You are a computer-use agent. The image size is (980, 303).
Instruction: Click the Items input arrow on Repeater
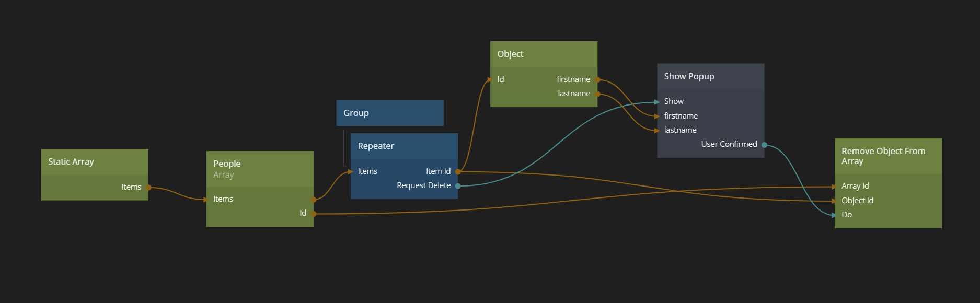pyautogui.click(x=351, y=172)
